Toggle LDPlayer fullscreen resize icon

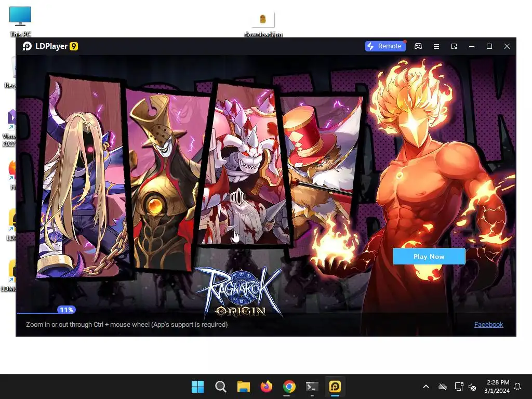coord(454,46)
